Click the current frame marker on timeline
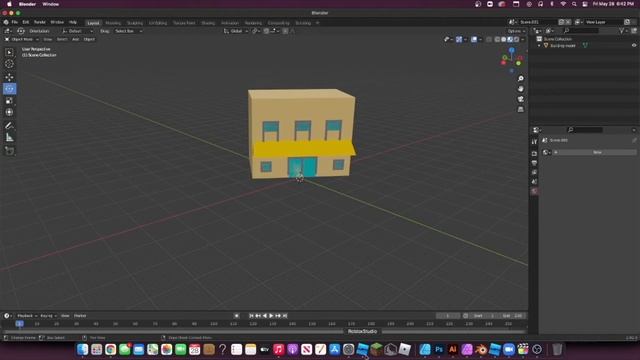This screenshot has height=360, width=640. [x=19, y=324]
